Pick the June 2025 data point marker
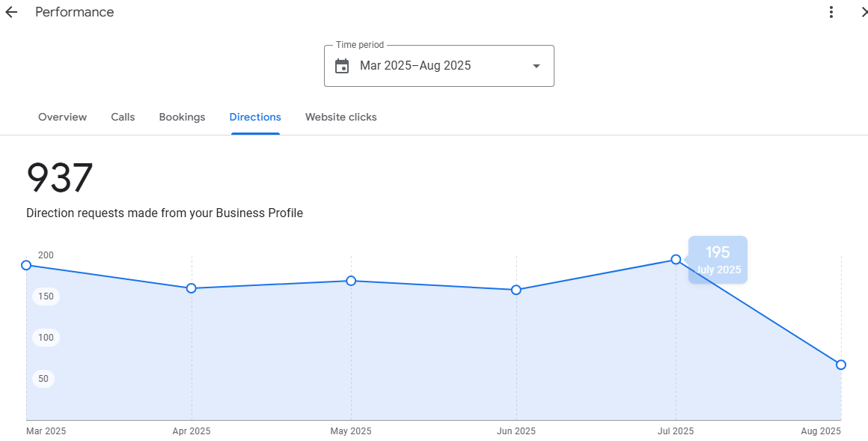The height and width of the screenshot is (441, 868). point(516,290)
